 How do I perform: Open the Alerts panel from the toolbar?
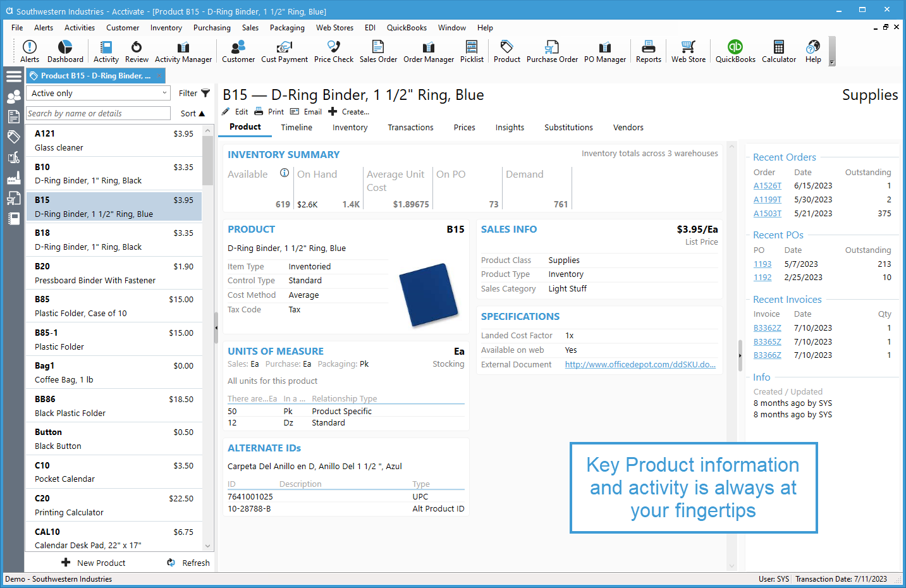[29, 51]
